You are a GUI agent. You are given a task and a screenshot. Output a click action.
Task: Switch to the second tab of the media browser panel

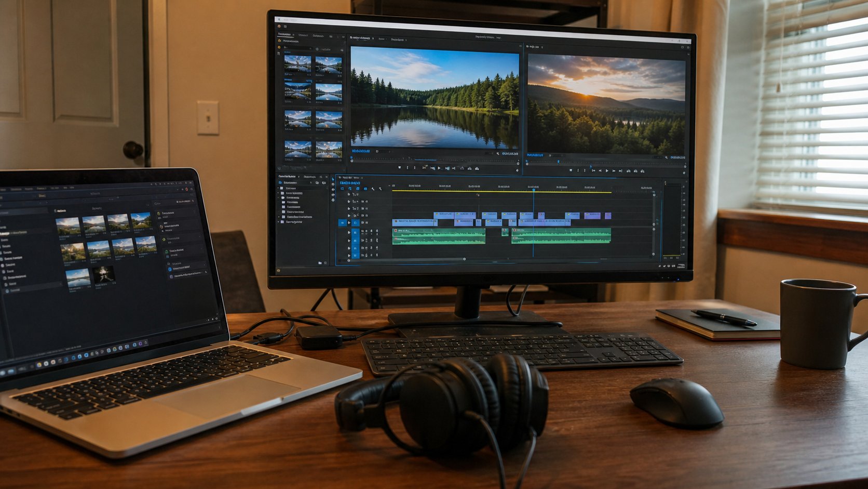(x=303, y=35)
